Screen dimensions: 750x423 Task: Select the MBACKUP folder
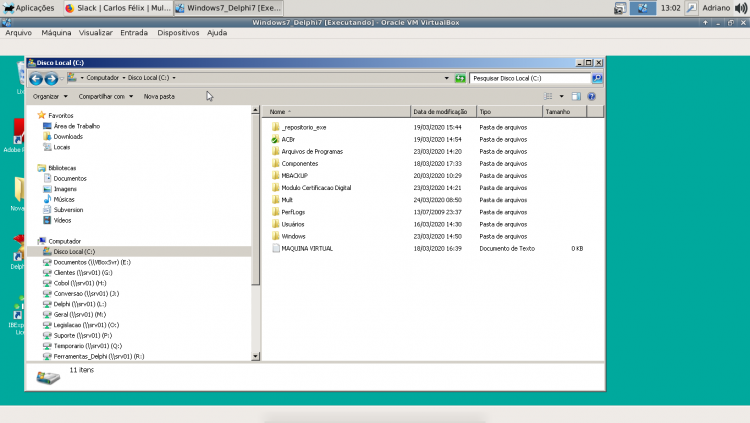click(294, 176)
